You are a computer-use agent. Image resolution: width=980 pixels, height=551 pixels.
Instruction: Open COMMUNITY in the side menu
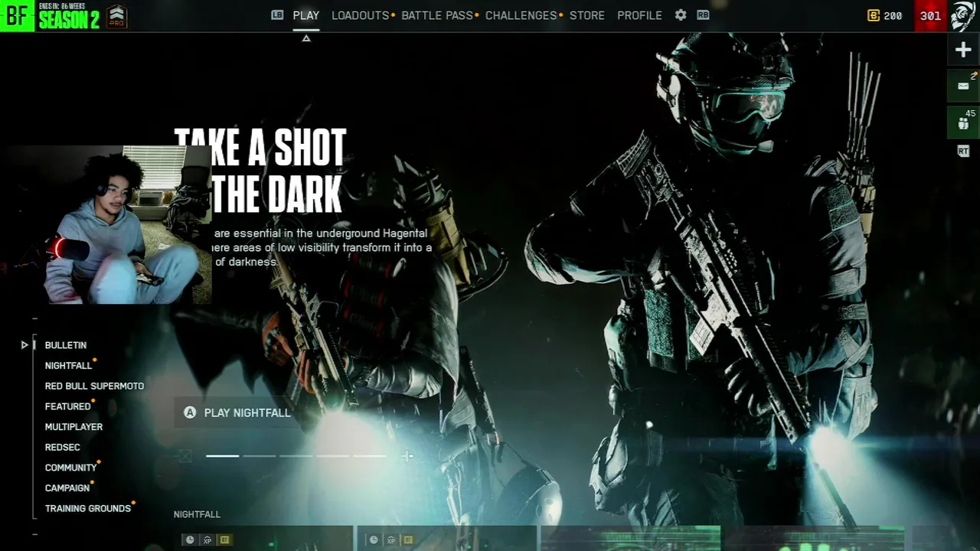(x=70, y=468)
